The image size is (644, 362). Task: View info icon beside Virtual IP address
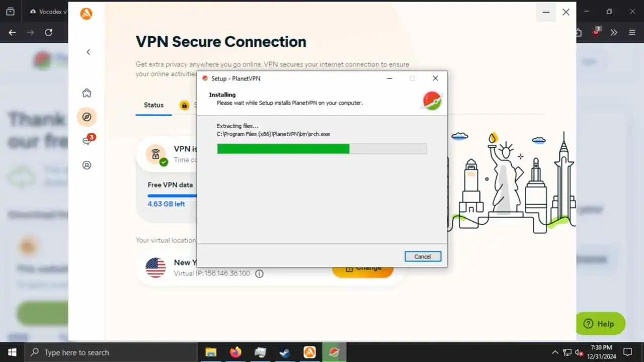click(260, 274)
